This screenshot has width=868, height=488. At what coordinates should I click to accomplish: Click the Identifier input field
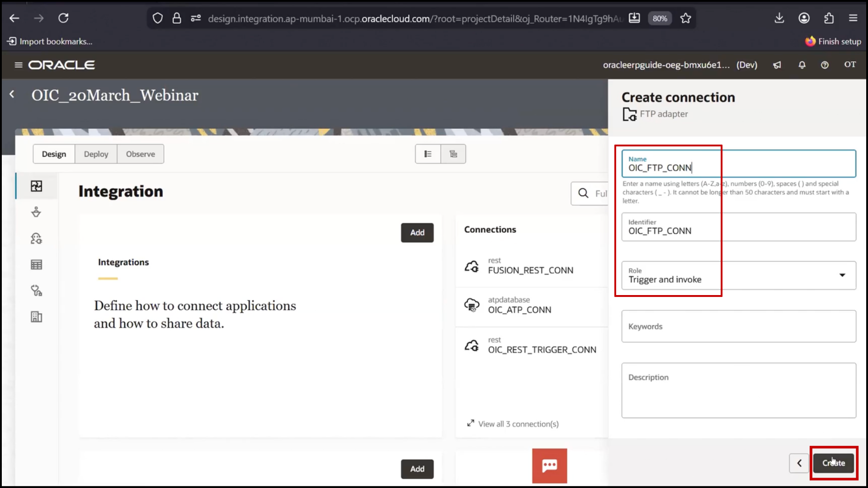pos(739,227)
